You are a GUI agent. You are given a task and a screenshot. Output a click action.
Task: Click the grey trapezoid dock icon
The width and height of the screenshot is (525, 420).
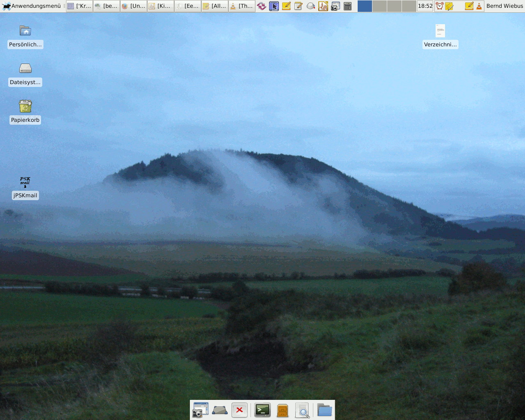pos(220,410)
